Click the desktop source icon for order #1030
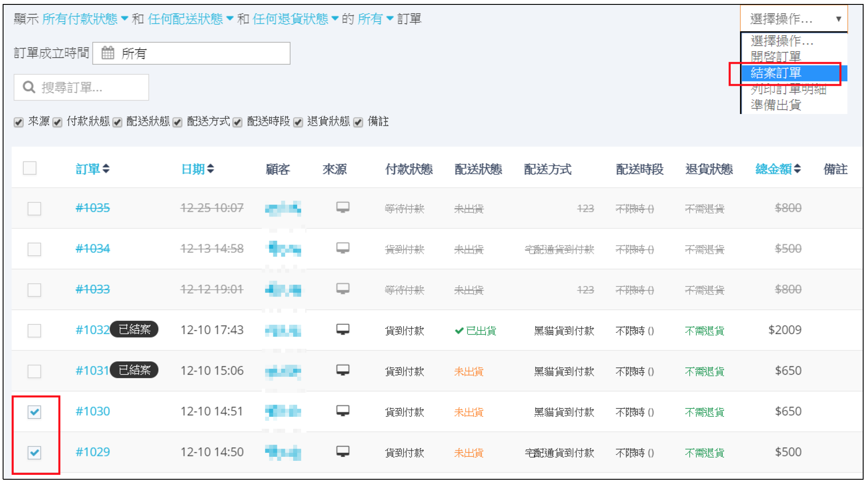The image size is (868, 485). [343, 411]
